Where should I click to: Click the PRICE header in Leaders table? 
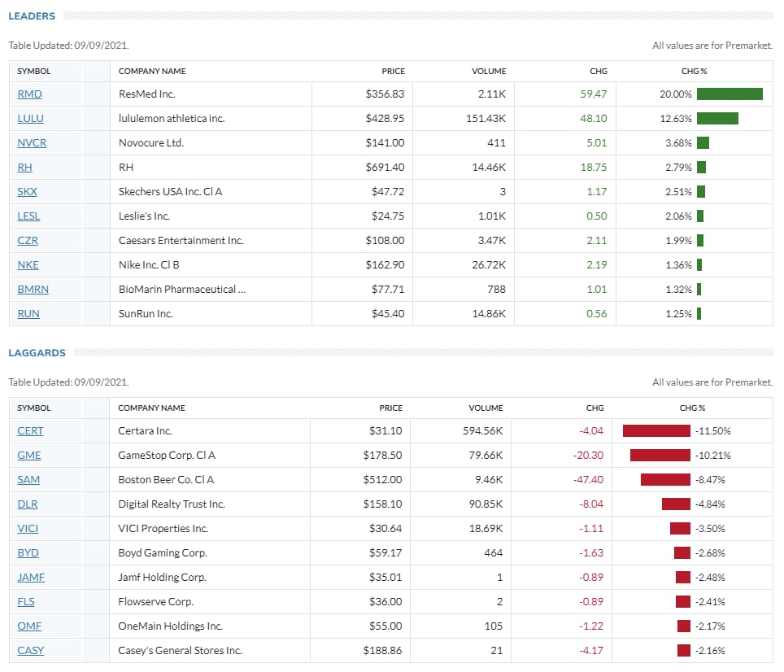tap(394, 72)
